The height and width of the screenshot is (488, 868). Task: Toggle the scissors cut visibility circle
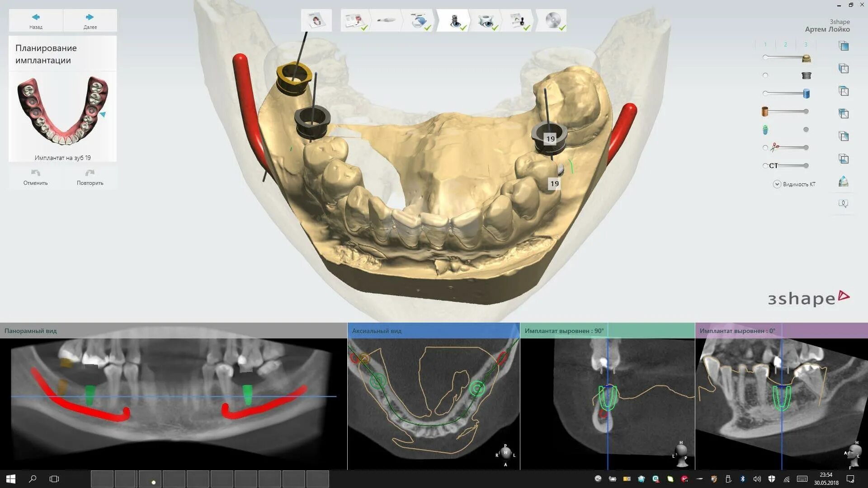tap(765, 148)
